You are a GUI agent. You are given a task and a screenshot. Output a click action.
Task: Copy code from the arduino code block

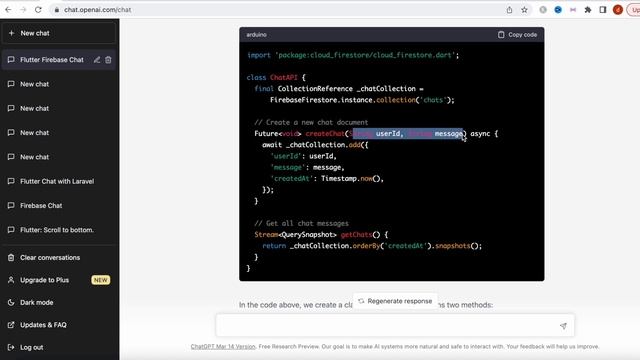click(x=517, y=35)
